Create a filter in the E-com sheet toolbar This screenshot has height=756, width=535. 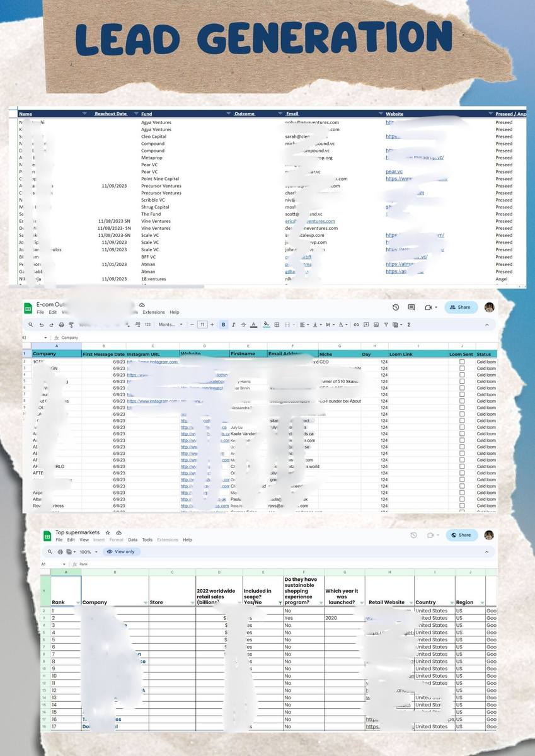[x=386, y=324]
